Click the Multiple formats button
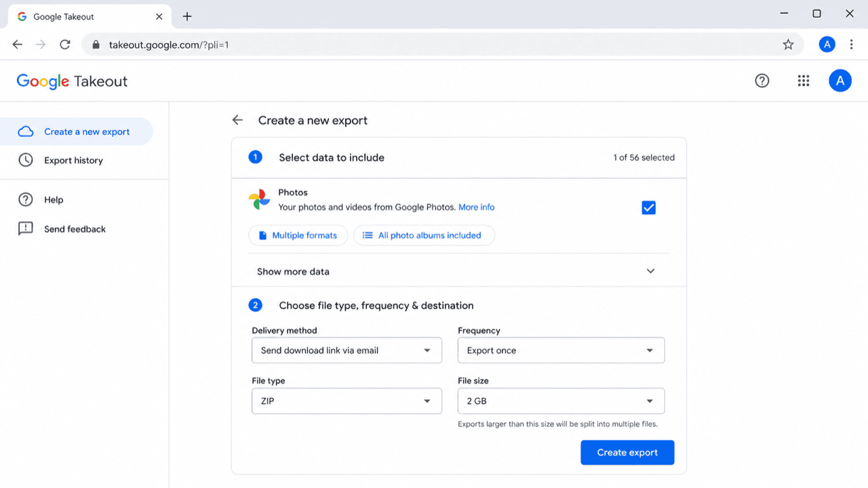Viewport: 868px width, 488px height. (298, 235)
